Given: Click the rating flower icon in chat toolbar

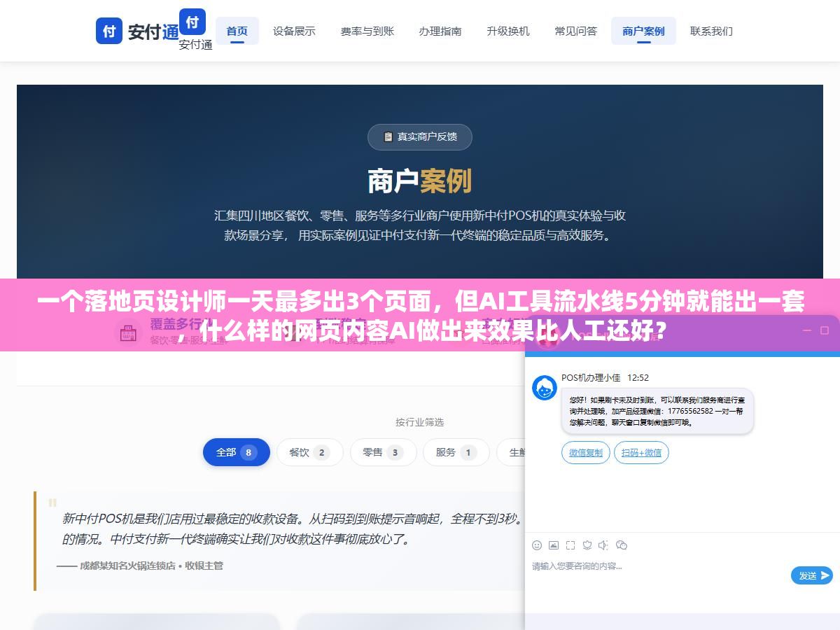Looking at the screenshot, I should 587,545.
